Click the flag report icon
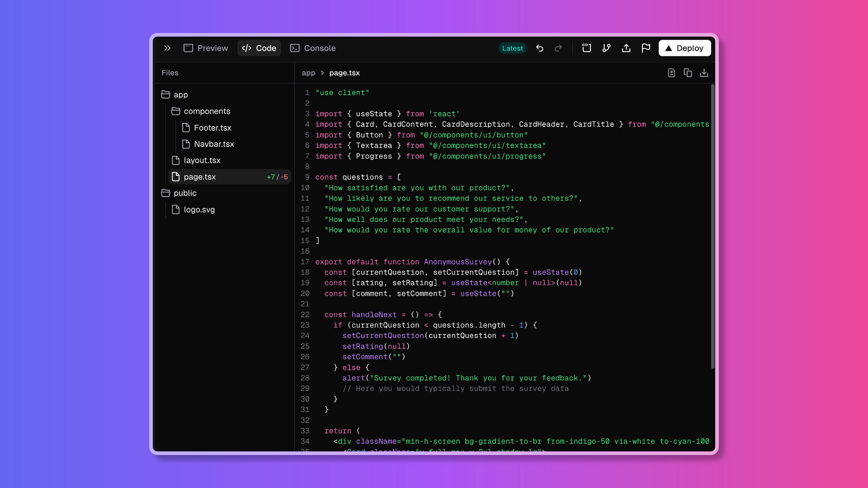 646,48
